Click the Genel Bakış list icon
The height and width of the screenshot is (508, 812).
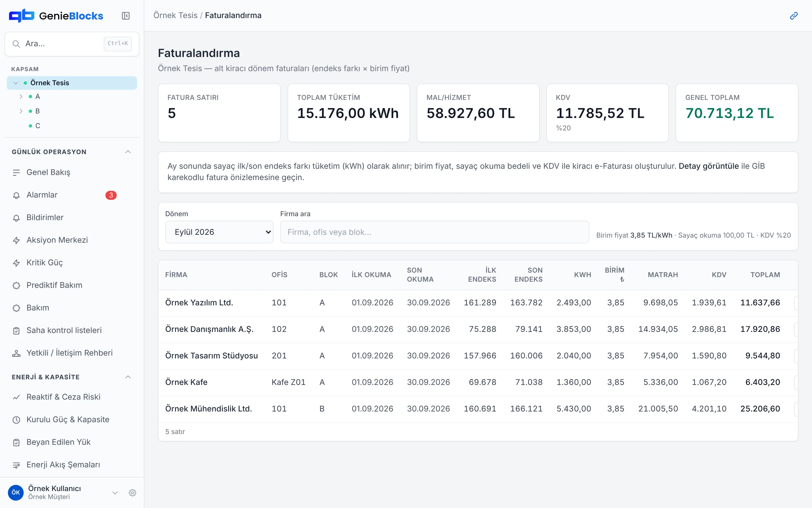(x=16, y=173)
